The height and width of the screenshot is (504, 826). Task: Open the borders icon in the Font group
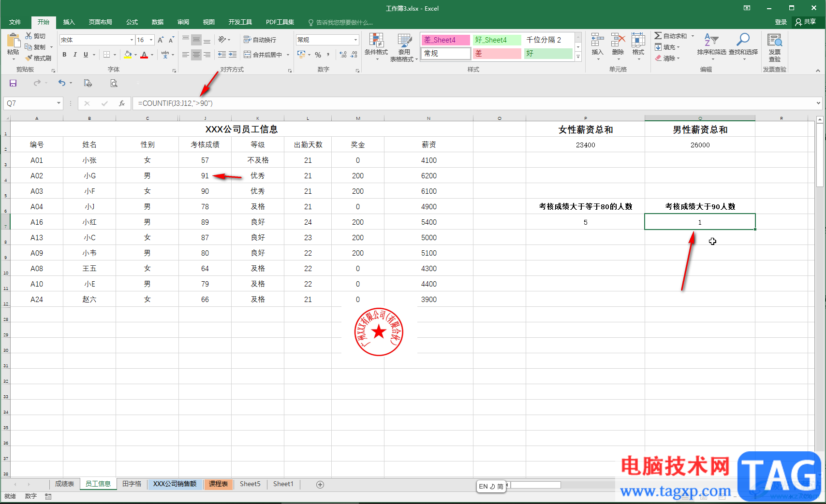pyautogui.click(x=107, y=55)
